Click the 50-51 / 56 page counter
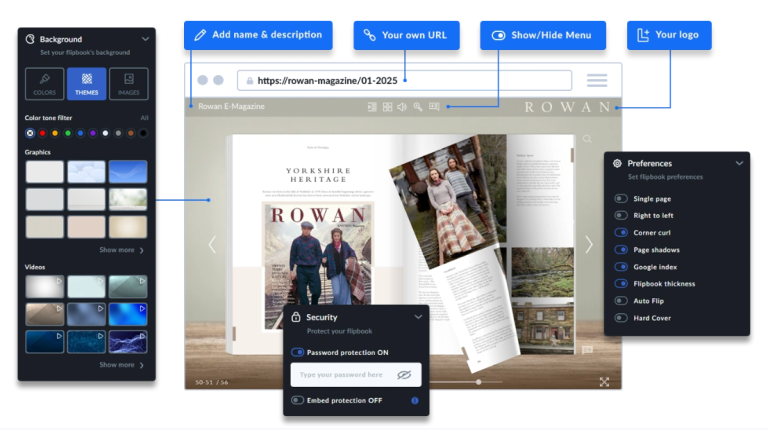 [212, 382]
